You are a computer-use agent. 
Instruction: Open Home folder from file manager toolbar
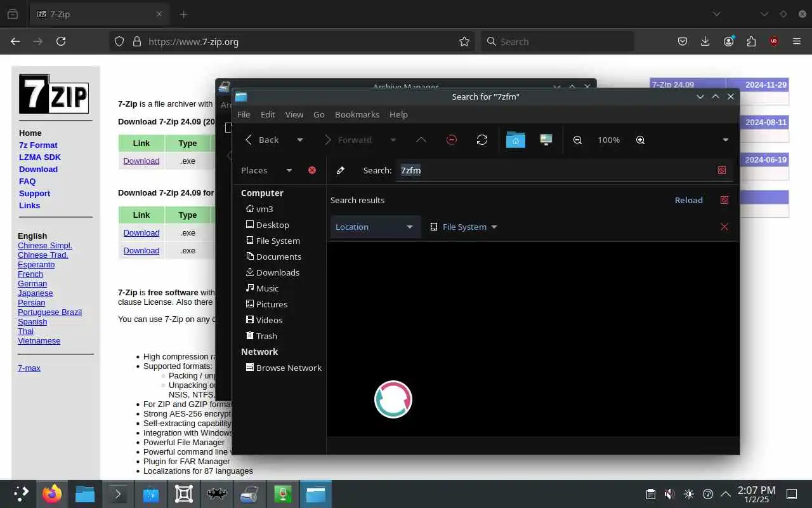coord(516,140)
